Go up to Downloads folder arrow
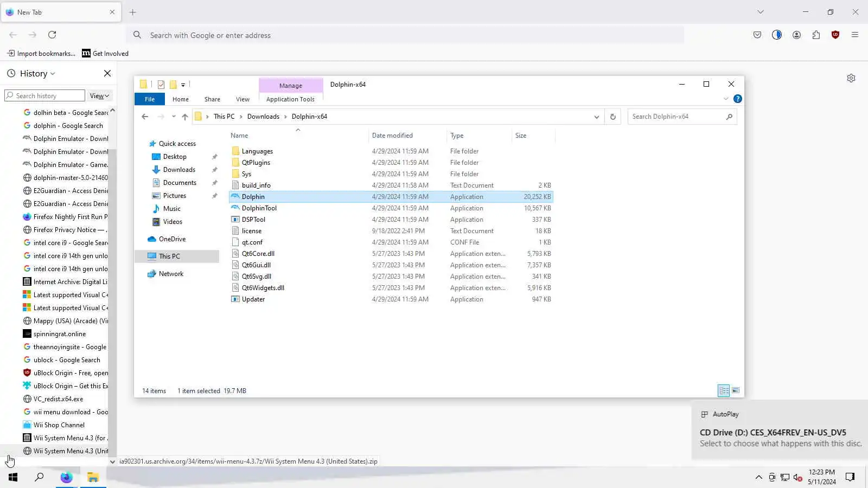The height and width of the screenshot is (488, 868). point(185,117)
